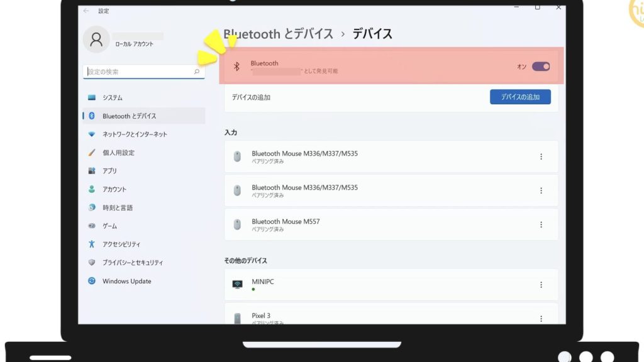Click the privacy shield icon

pos(92,262)
